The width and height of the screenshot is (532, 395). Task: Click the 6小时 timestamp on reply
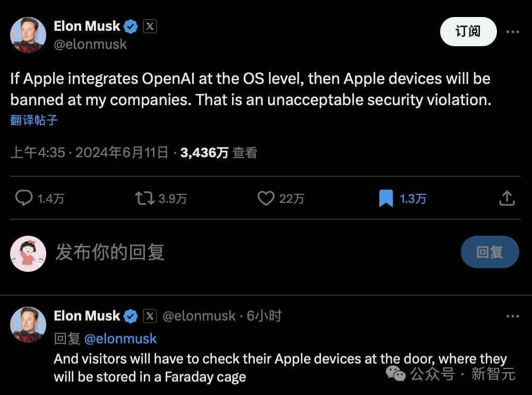point(264,316)
